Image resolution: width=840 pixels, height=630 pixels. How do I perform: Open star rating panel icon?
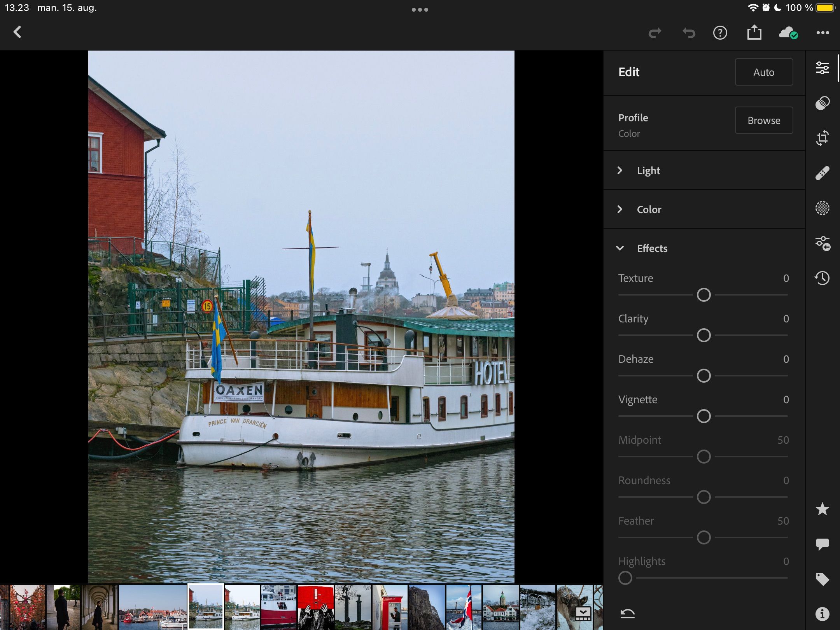pyautogui.click(x=822, y=509)
